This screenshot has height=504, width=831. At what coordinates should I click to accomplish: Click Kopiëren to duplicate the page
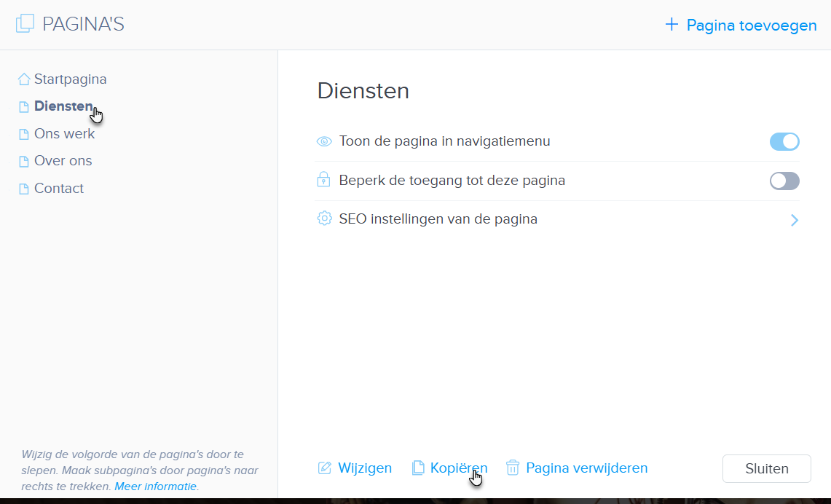(x=459, y=468)
